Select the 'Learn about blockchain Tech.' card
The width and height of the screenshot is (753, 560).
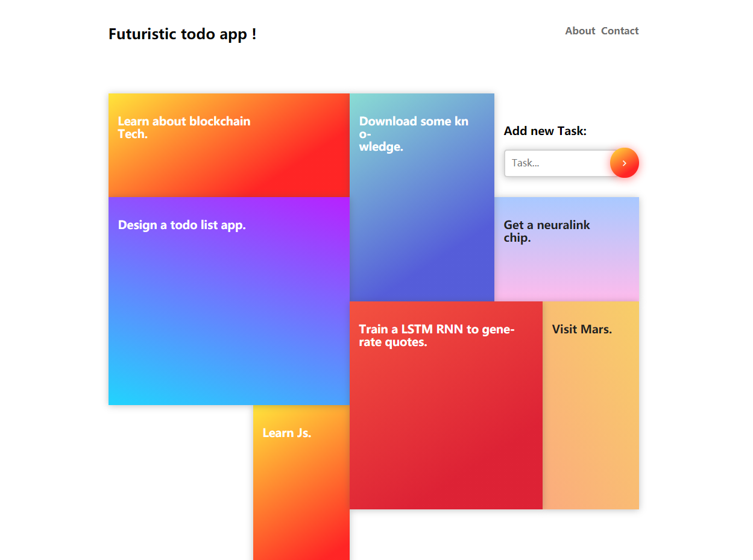coord(229,145)
